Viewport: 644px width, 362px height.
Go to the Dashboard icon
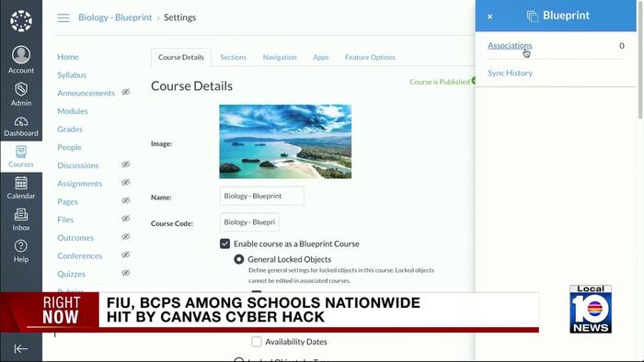(21, 122)
